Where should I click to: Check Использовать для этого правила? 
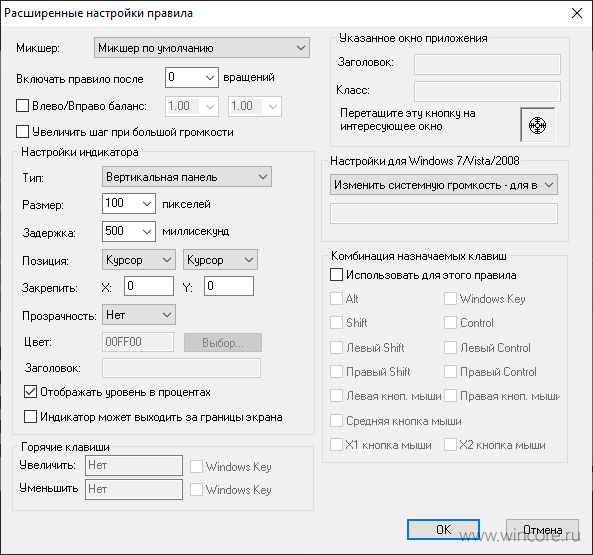[336, 274]
